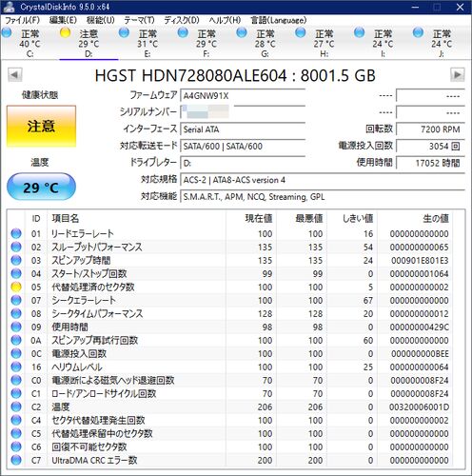Click the 7200 RPM rotation field
Viewport: 472px width, 476px height.
click(430, 129)
